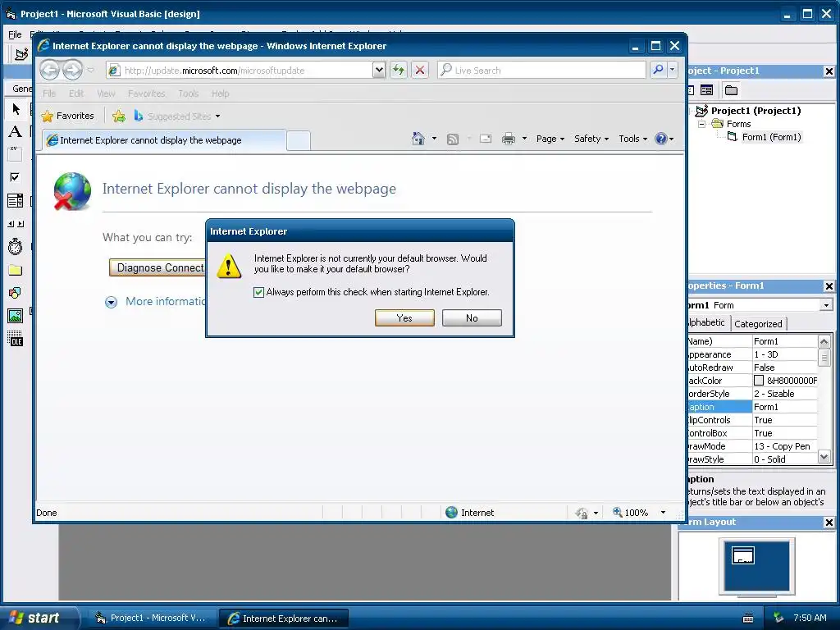Open the address bar URL dropdown
This screenshot has width=840, height=630.
(379, 71)
